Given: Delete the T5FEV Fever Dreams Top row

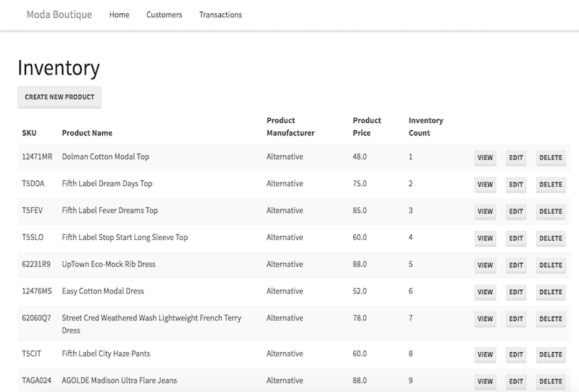Looking at the screenshot, I should point(551,212).
